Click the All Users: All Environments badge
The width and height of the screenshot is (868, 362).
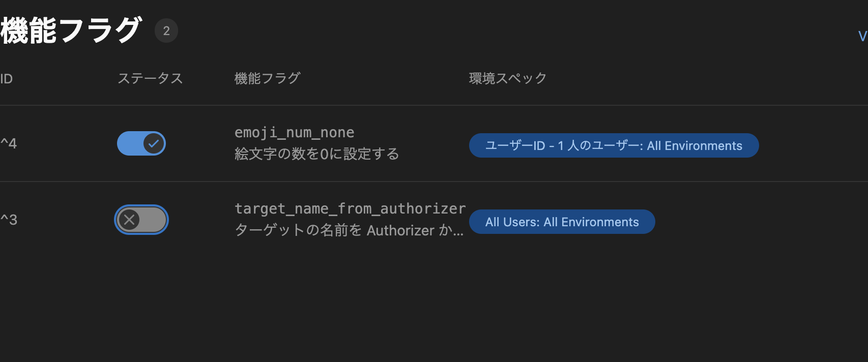point(562,222)
